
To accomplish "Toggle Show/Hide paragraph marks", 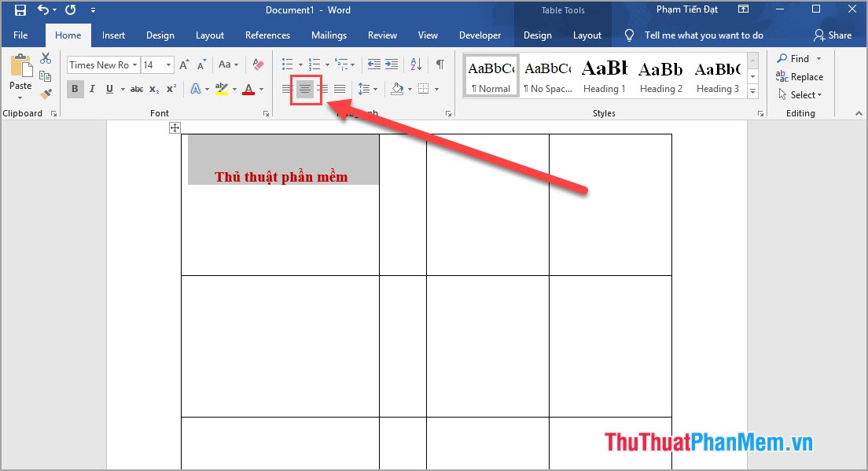I will (x=440, y=64).
